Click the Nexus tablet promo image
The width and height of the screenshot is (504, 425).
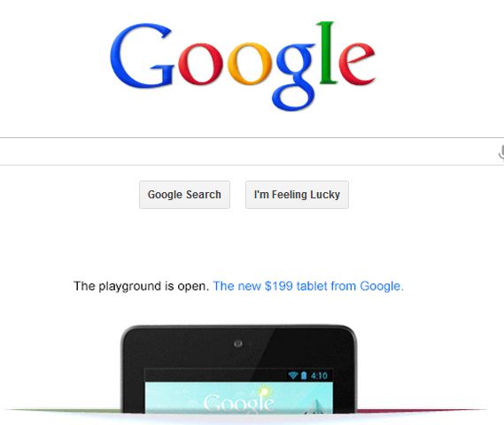[x=239, y=369]
